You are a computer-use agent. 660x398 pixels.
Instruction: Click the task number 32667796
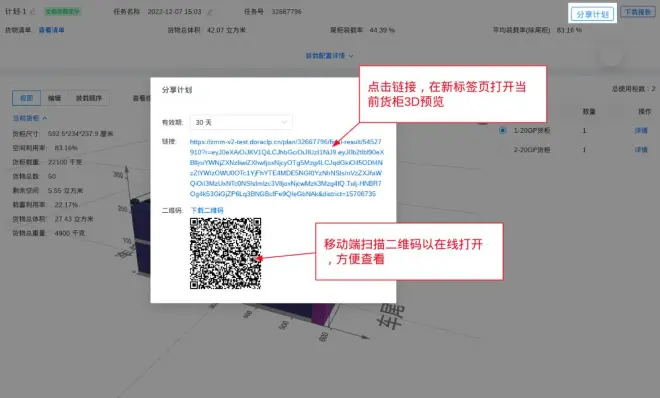[x=286, y=12]
